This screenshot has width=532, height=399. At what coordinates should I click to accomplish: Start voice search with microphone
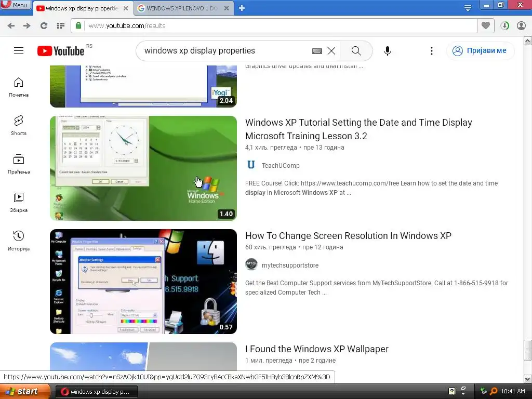tap(387, 51)
